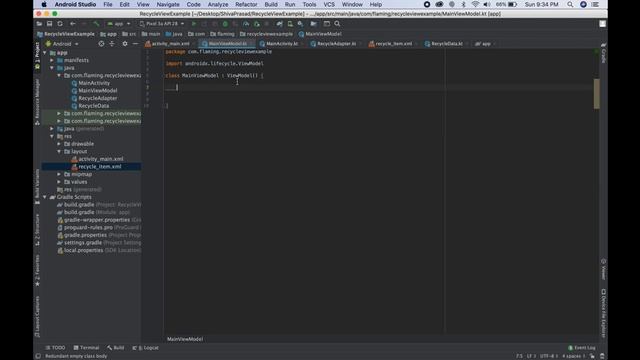Screen dimensions: 640x360
Task: Click the RecycleViewExample project breadcrumb
Action: (66, 34)
